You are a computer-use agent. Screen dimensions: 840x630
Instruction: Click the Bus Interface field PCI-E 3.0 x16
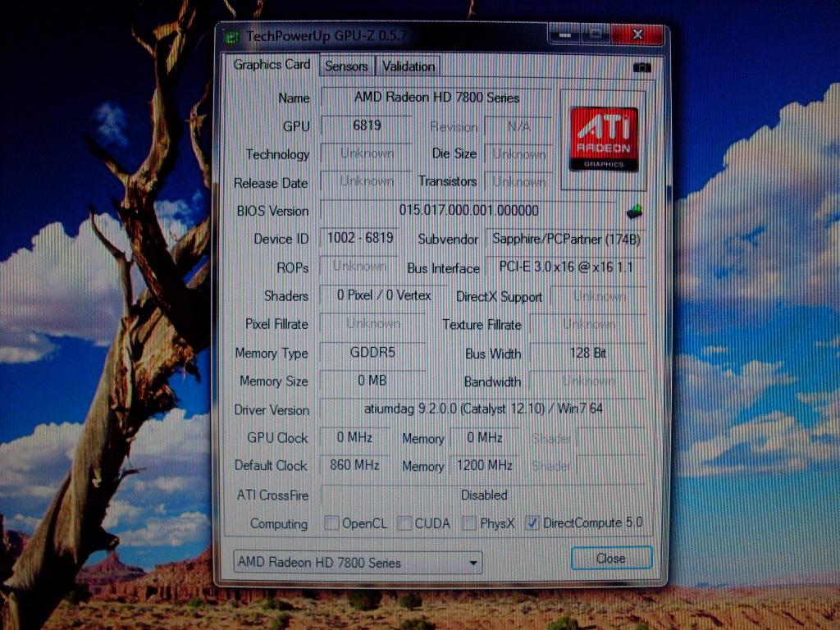click(x=566, y=267)
